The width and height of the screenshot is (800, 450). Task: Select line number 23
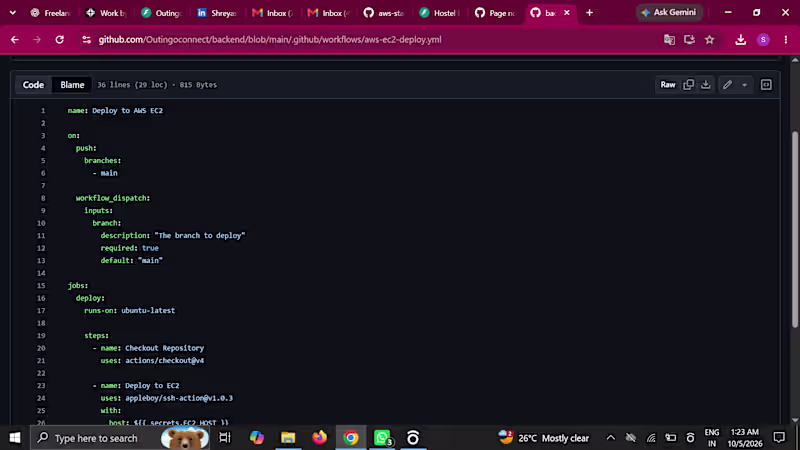(x=41, y=386)
